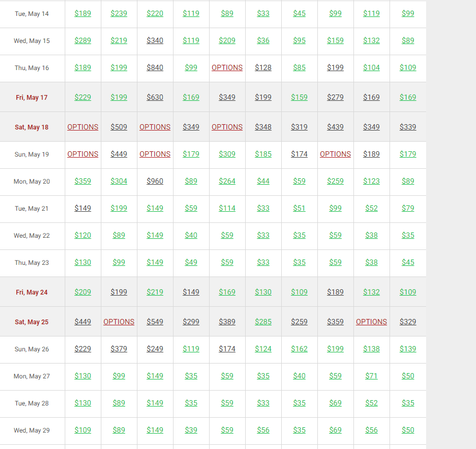Select the $285 rate on Sat, May 25
This screenshot has height=449, width=476.
[263, 322]
